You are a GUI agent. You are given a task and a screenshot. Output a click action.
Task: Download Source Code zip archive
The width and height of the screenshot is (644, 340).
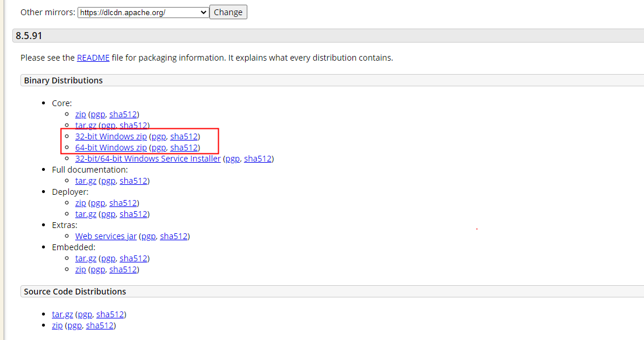tap(57, 325)
